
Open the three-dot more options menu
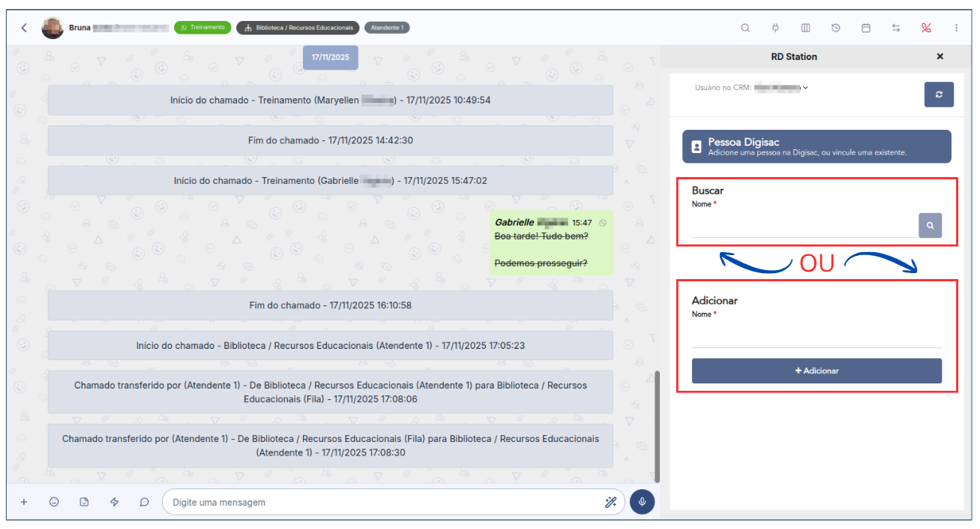pos(956,28)
